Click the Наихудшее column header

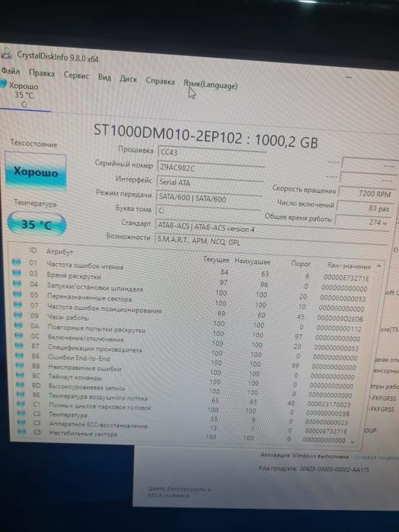click(x=252, y=261)
